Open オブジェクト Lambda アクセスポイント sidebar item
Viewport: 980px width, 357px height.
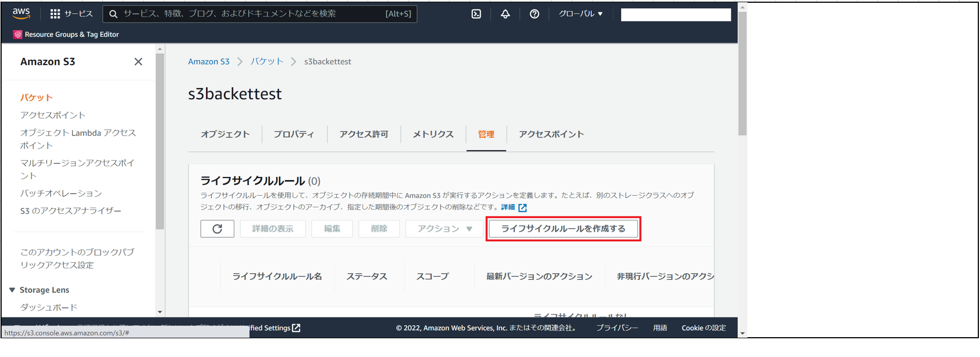78,139
